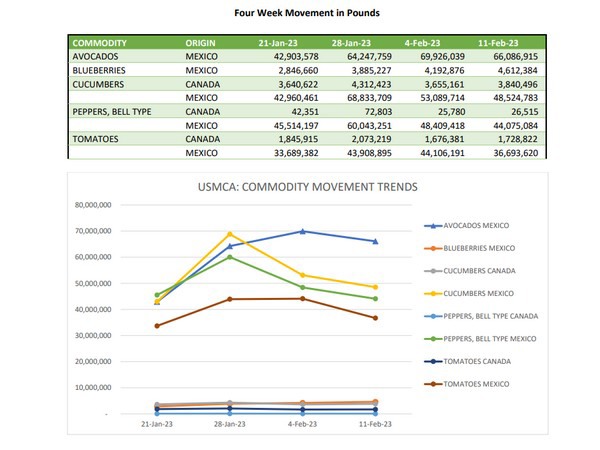Click the 28-Jan-23 x-axis label on chart
The width and height of the screenshot is (600, 450).
click(x=230, y=424)
